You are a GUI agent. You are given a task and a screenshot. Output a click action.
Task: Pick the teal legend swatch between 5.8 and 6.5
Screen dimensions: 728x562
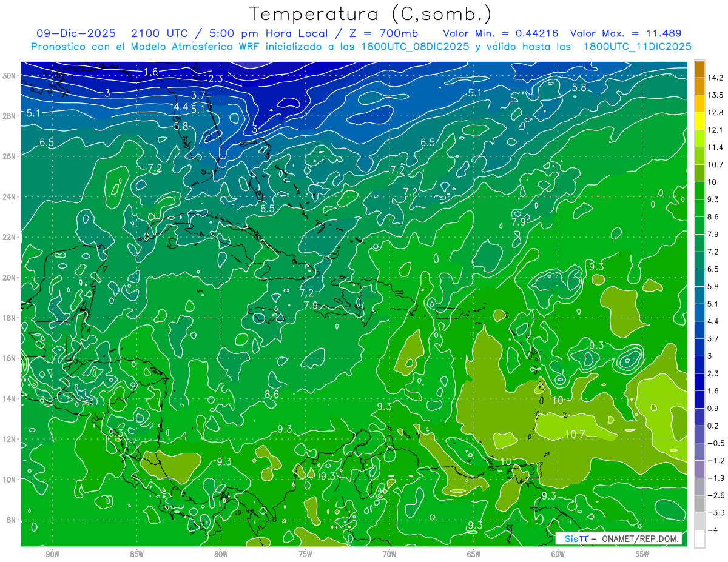click(699, 278)
